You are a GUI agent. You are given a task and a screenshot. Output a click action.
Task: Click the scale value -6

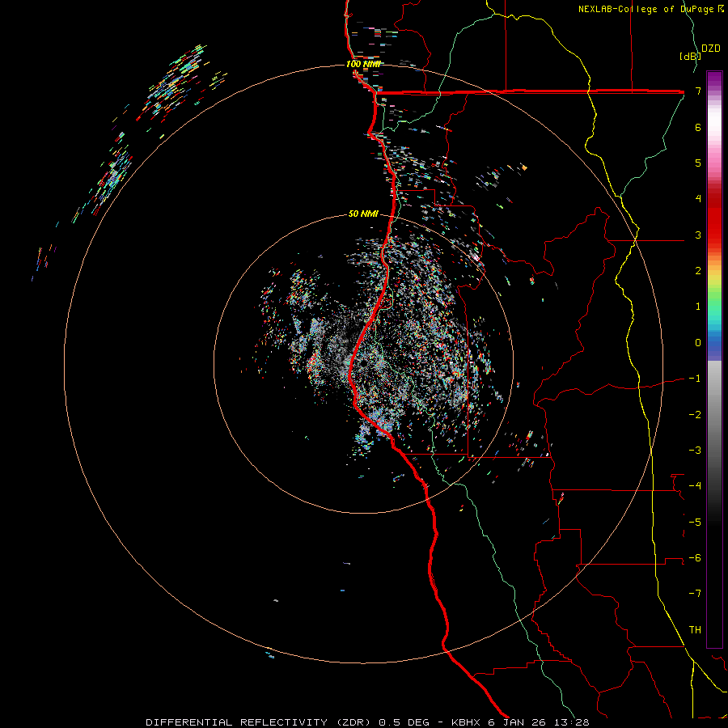695,558
